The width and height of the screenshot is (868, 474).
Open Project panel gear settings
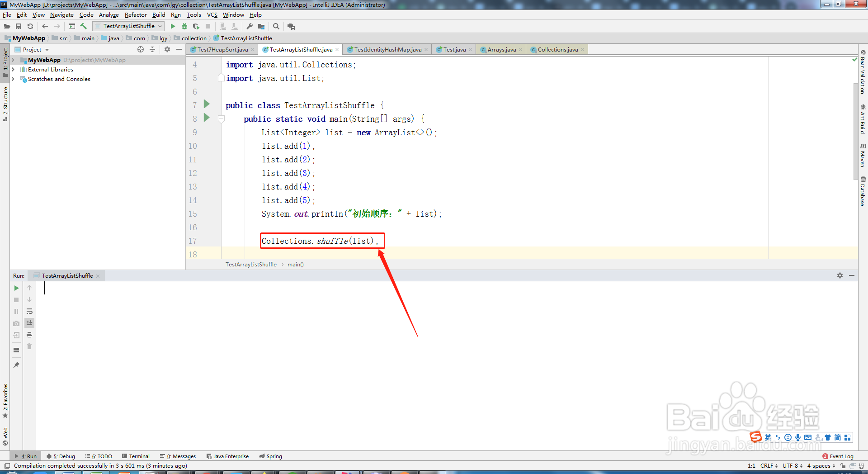pyautogui.click(x=167, y=49)
